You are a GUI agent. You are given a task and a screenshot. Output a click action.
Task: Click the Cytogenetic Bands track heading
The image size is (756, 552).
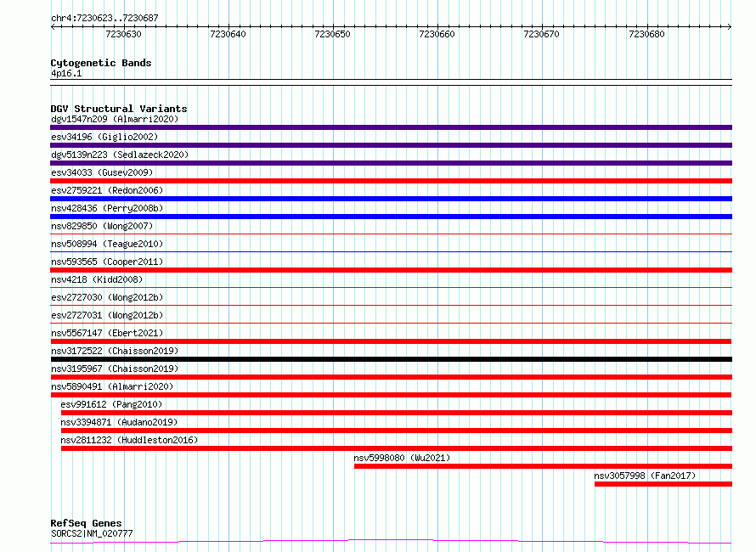coord(101,63)
